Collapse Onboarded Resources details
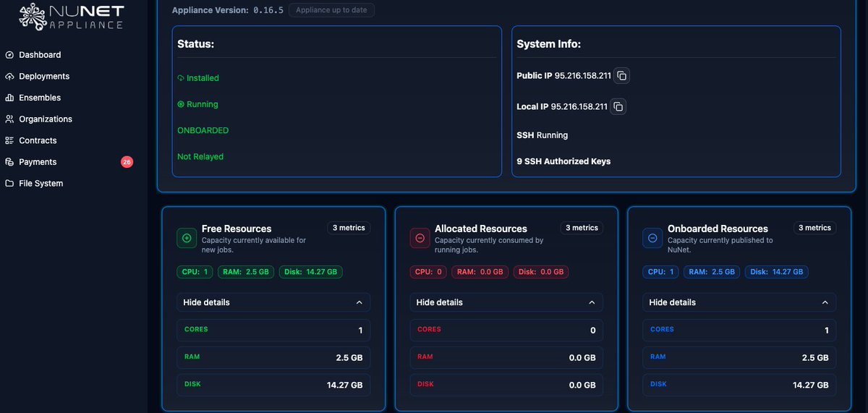 click(x=739, y=302)
